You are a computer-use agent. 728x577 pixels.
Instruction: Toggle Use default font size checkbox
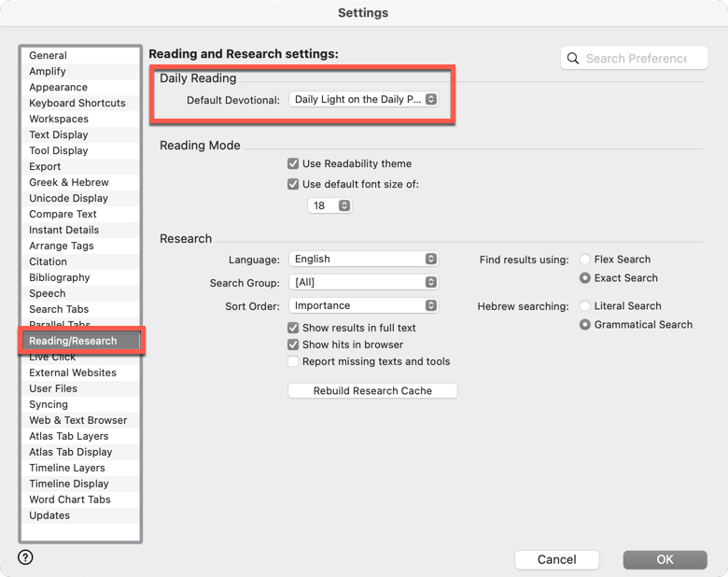293,184
